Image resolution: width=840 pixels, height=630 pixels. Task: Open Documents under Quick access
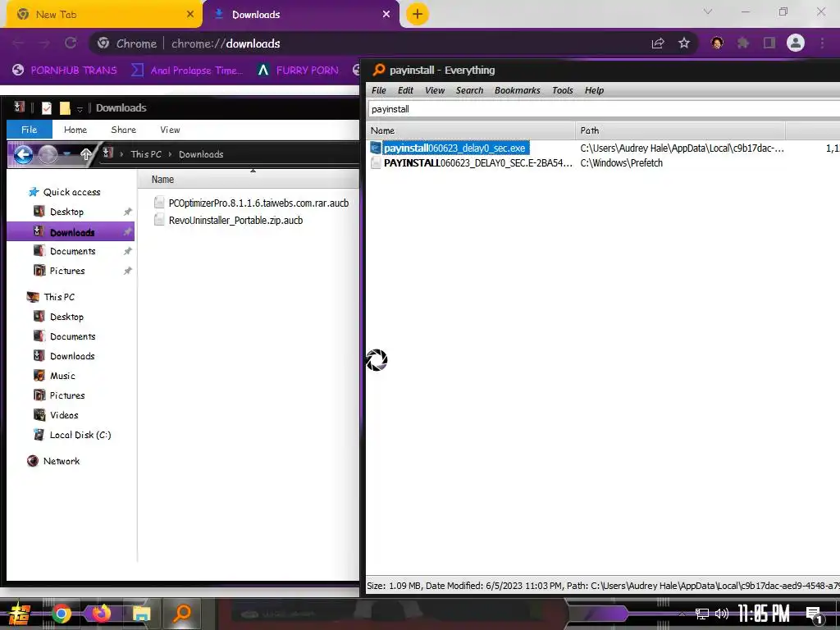tap(73, 251)
